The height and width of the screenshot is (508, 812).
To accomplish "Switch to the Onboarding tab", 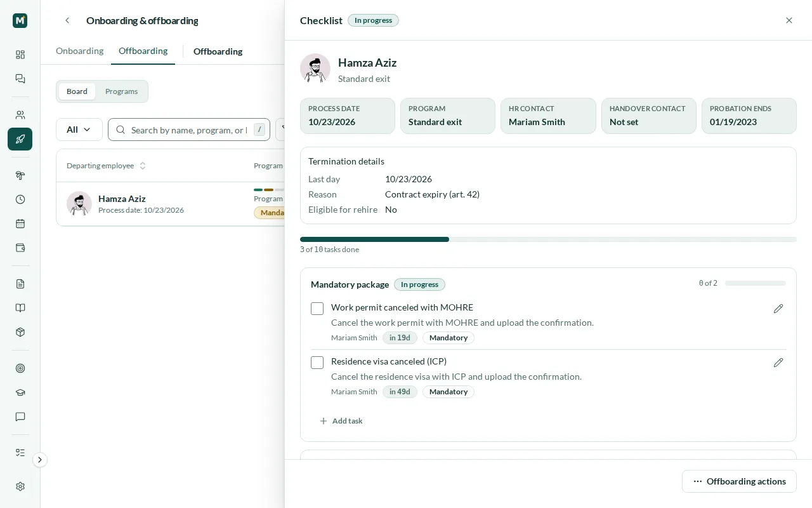I will click(x=79, y=51).
